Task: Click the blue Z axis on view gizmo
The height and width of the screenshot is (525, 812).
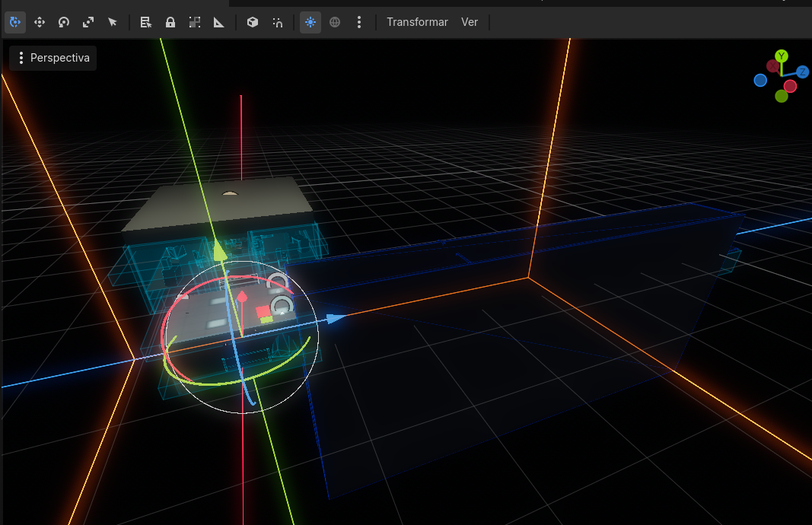Action: [802, 72]
